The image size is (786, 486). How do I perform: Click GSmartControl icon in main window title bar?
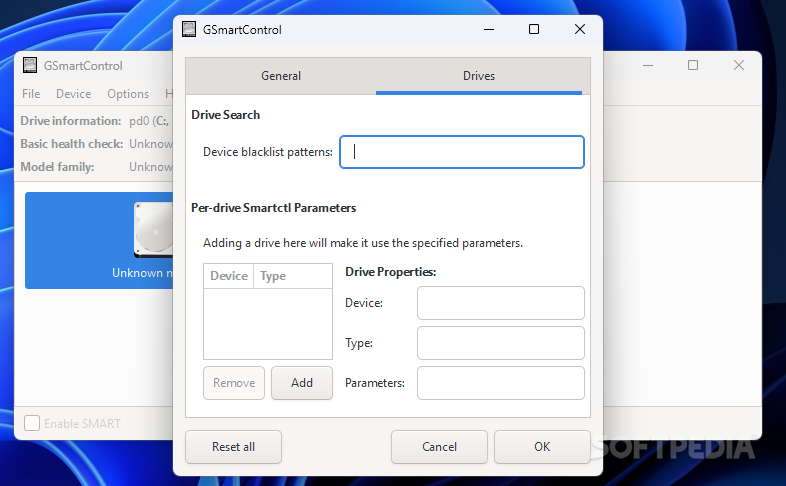30,65
